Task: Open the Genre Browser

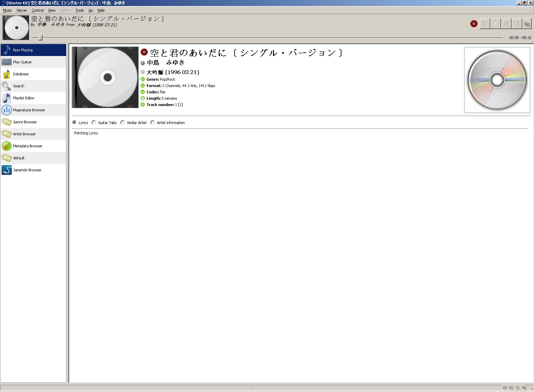Action: (x=33, y=122)
